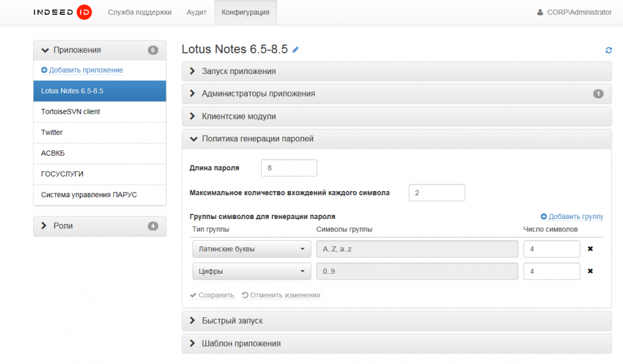Image resolution: width=623 pixels, height=364 pixels.
Task: Select TortoiseSVN client in applications list
Action: (70, 112)
